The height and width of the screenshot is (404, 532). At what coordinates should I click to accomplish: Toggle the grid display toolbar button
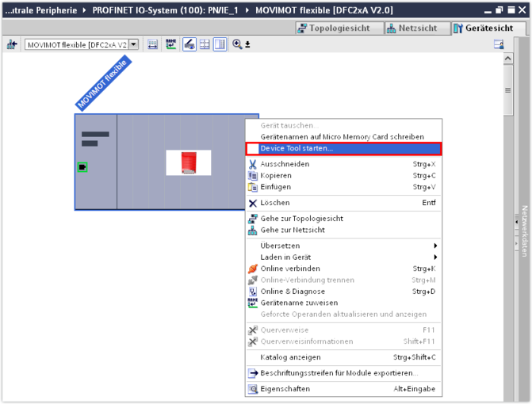click(205, 44)
